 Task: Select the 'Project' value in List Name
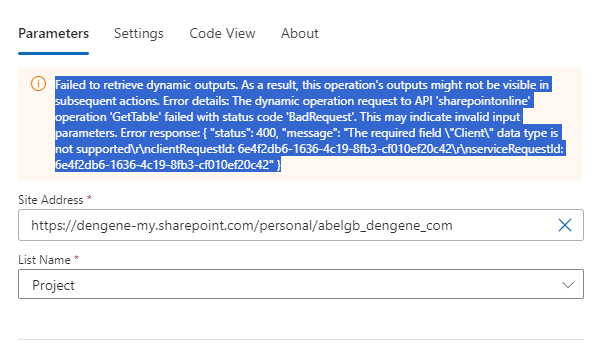[53, 285]
